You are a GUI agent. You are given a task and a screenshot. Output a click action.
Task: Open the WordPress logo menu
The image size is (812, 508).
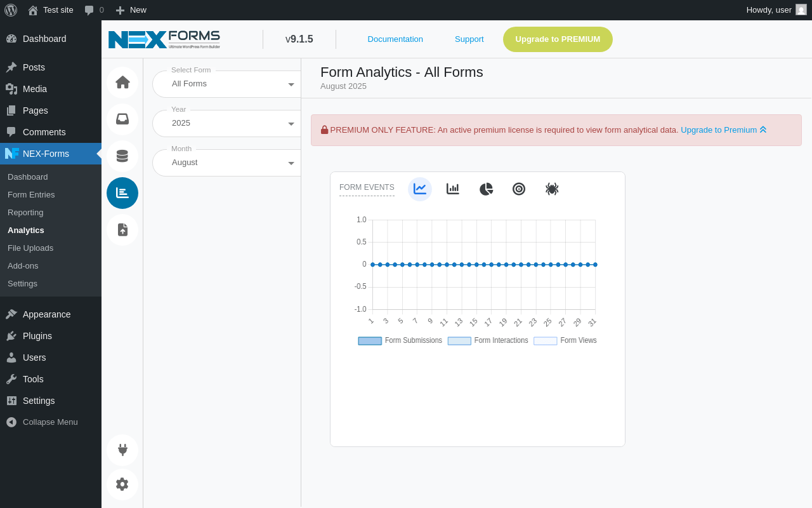pyautogui.click(x=11, y=10)
